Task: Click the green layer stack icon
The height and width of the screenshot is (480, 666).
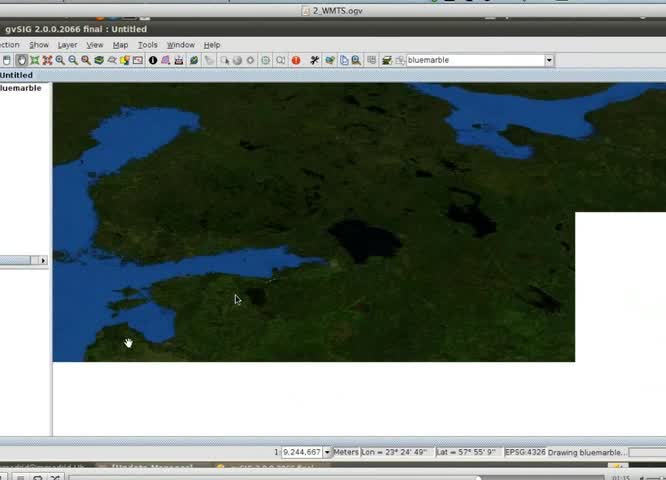Action: (x=99, y=60)
